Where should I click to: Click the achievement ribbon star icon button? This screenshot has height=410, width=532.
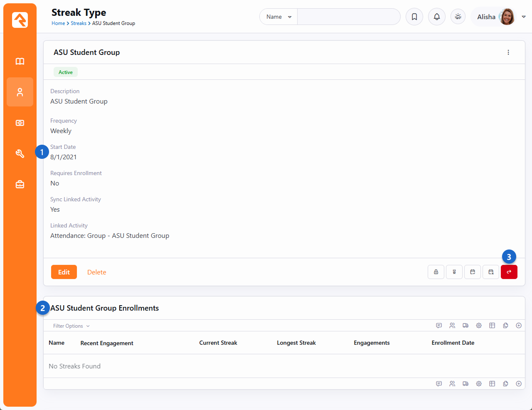tap(454, 272)
